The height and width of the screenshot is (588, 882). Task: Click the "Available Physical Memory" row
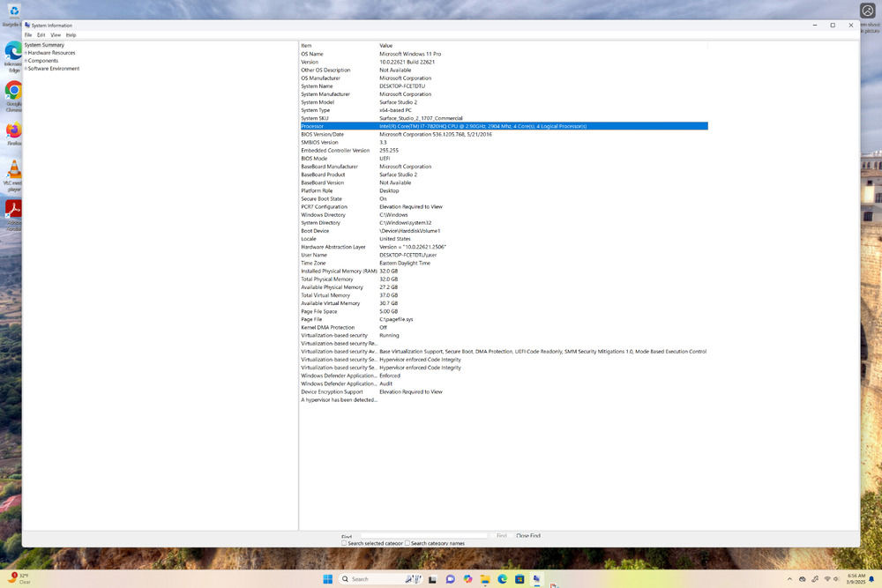[x=504, y=287]
